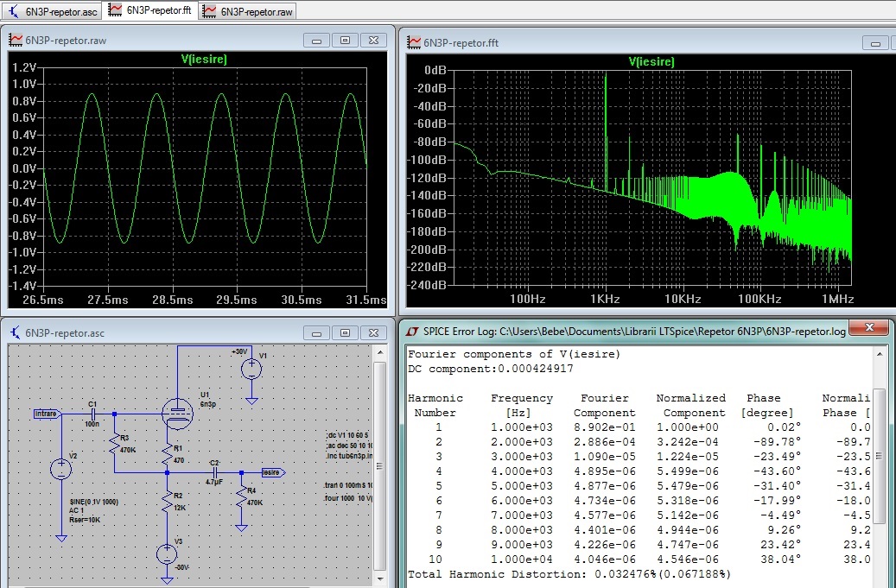Minimize the 6N3P-repetor.raw window
Image resolution: width=896 pixels, height=588 pixels.
click(316, 41)
